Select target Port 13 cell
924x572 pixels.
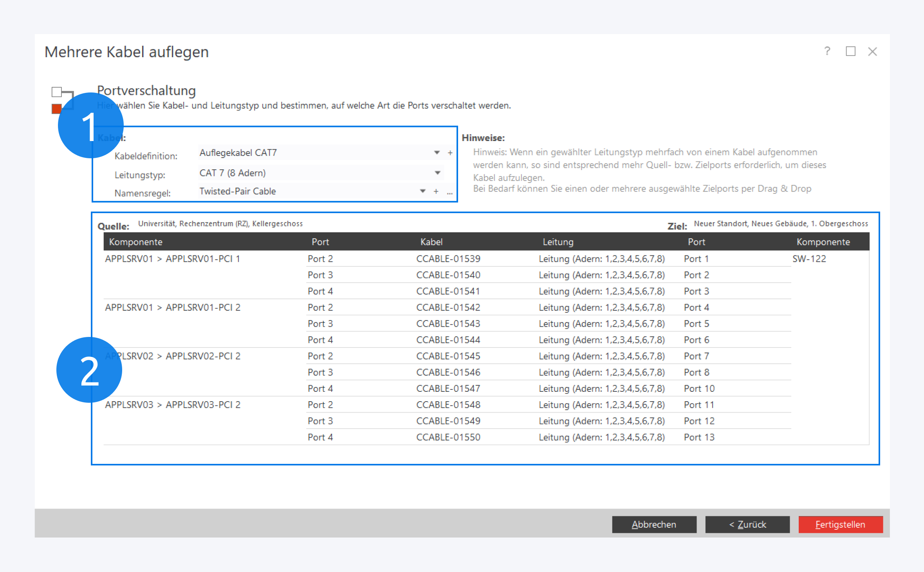coord(699,437)
